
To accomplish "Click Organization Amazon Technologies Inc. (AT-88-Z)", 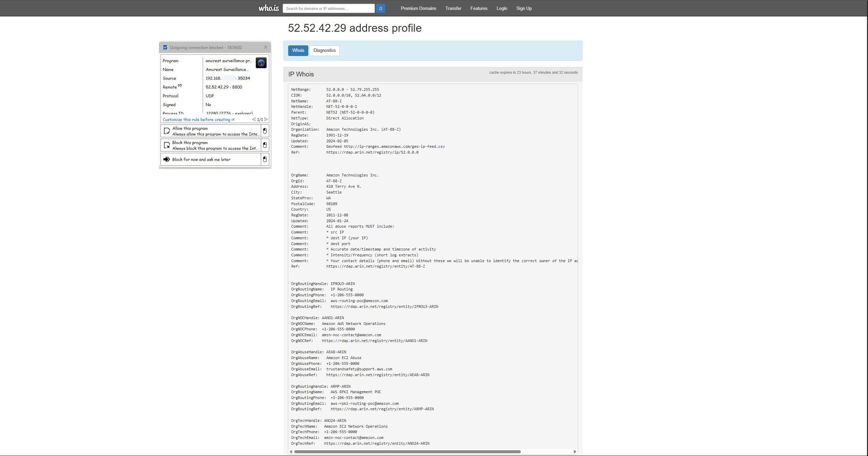I will click(x=363, y=129).
